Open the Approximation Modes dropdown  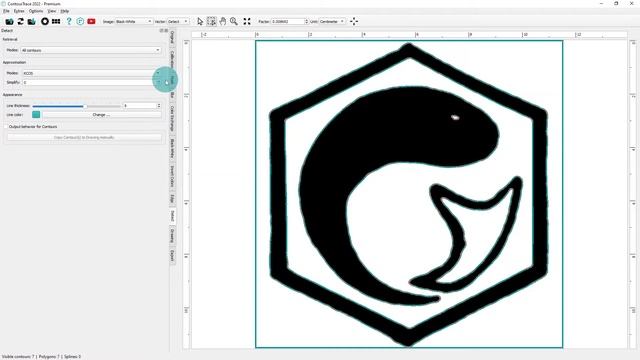(x=91, y=73)
